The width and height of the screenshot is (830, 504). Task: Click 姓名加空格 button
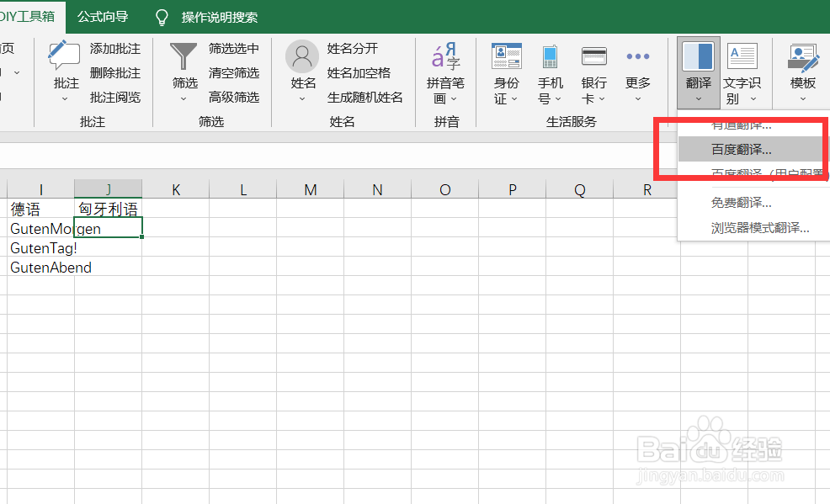click(x=359, y=73)
